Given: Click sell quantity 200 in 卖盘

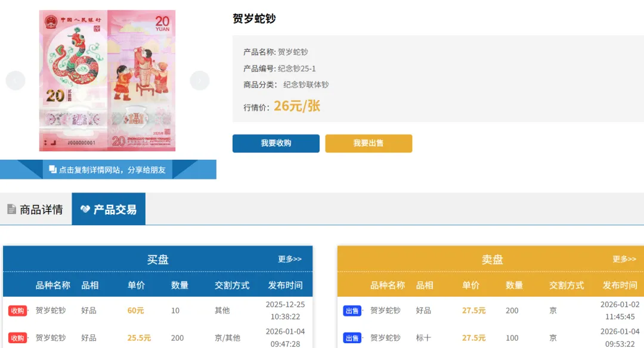Looking at the screenshot, I should point(512,310).
